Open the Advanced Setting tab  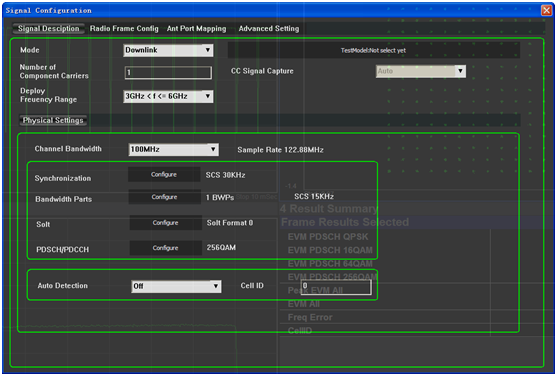[x=269, y=28]
